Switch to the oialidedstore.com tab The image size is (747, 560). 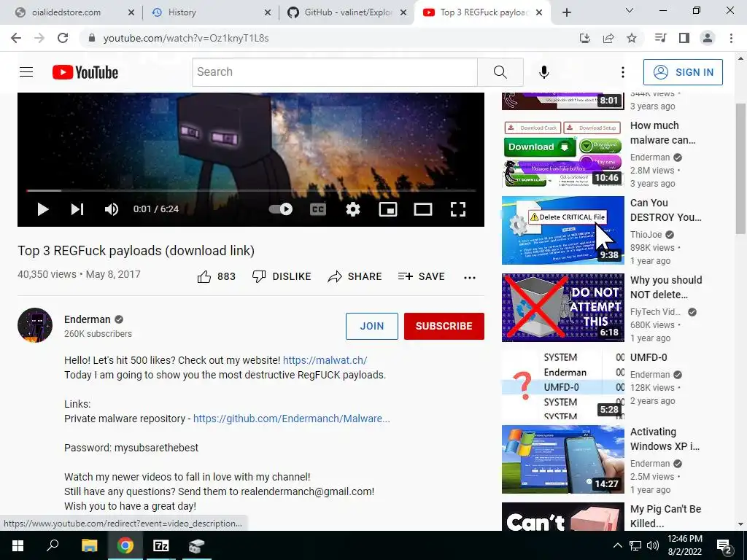(74, 12)
